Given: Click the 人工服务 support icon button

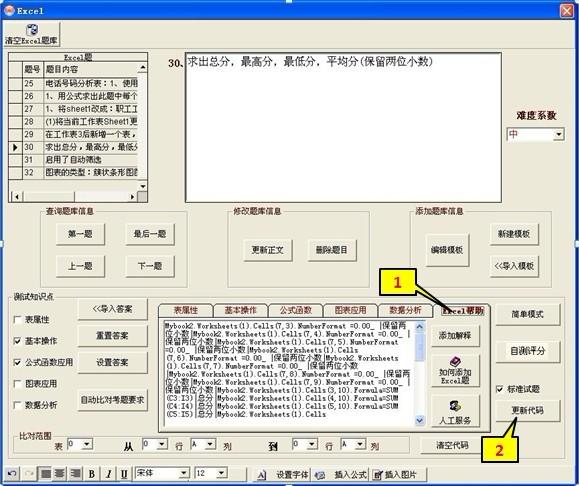Looking at the screenshot, I should tap(455, 411).
